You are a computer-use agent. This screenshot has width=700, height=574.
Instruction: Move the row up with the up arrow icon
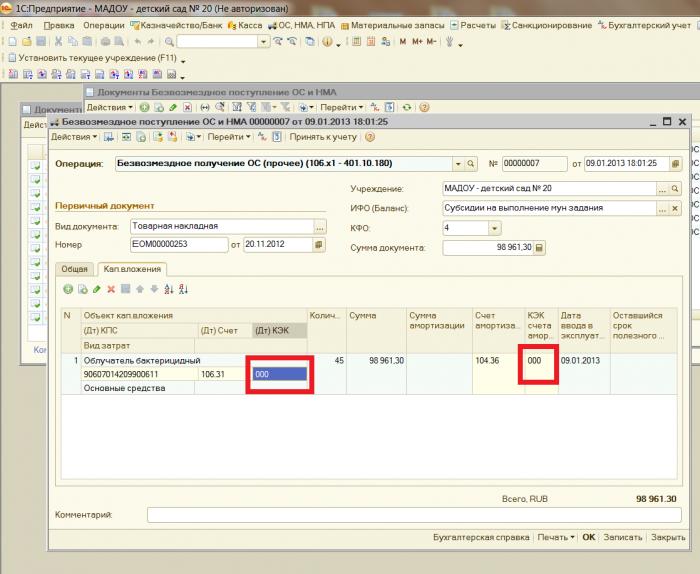coord(140,289)
